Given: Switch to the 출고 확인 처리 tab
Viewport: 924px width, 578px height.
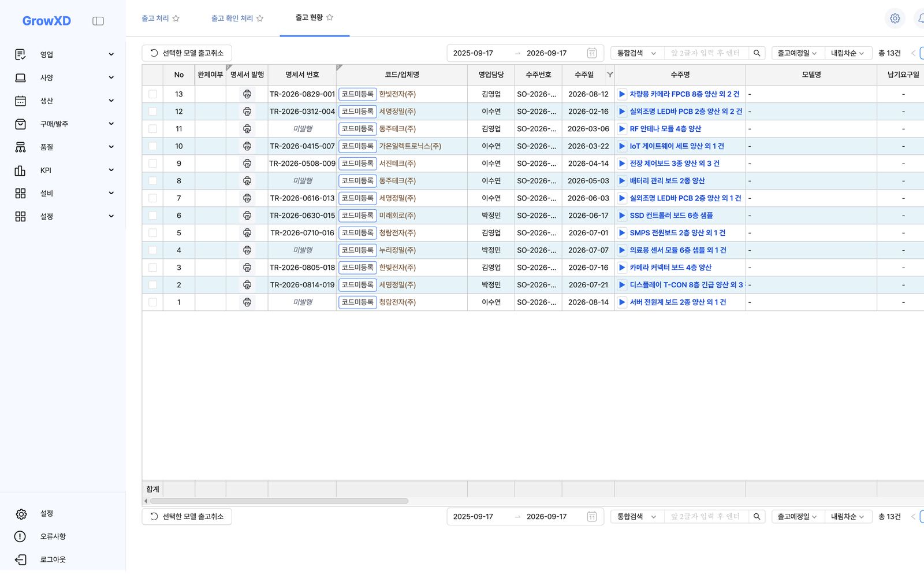Looking at the screenshot, I should click(232, 18).
